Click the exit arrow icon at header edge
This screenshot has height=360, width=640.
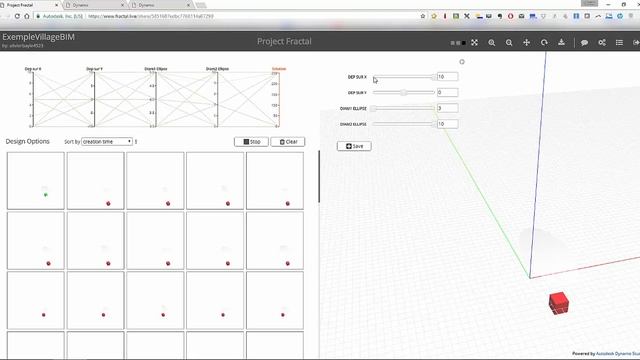tap(636, 42)
